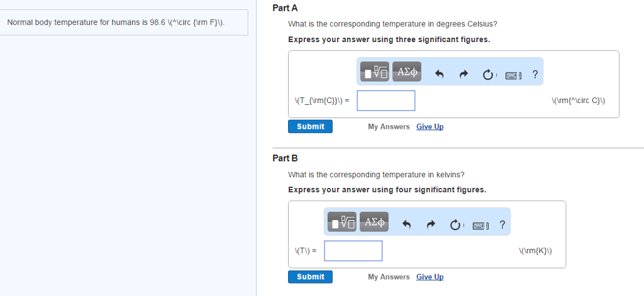
Task: Submit the Part A answer
Action: 311,126
